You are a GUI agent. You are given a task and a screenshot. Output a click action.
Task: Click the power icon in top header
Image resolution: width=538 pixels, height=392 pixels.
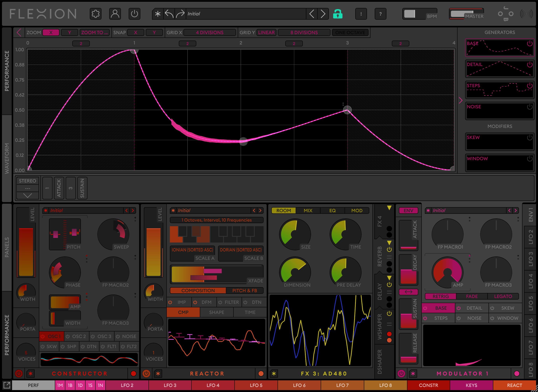tap(134, 14)
